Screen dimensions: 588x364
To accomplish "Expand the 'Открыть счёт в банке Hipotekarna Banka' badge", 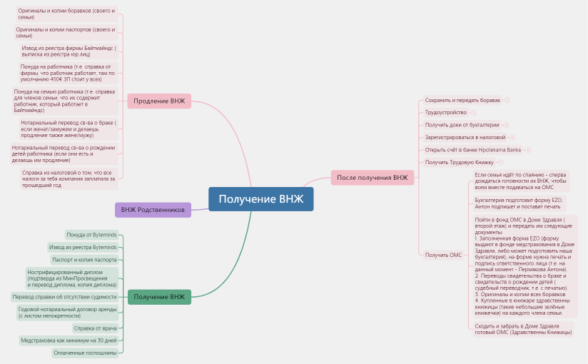I will [528, 150].
